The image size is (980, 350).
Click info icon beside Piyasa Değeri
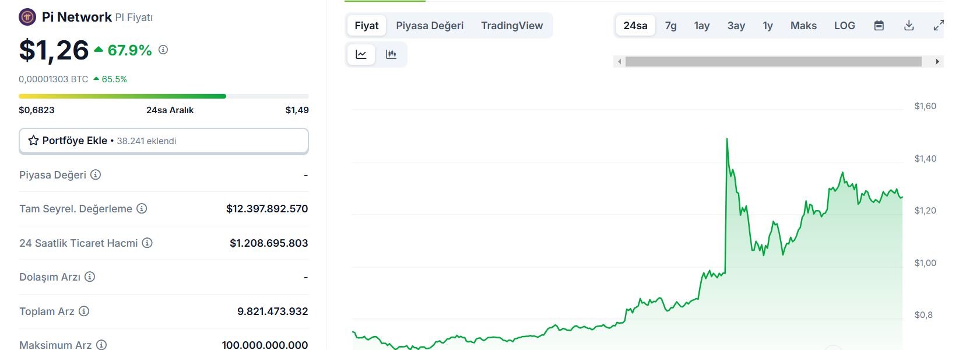click(96, 174)
